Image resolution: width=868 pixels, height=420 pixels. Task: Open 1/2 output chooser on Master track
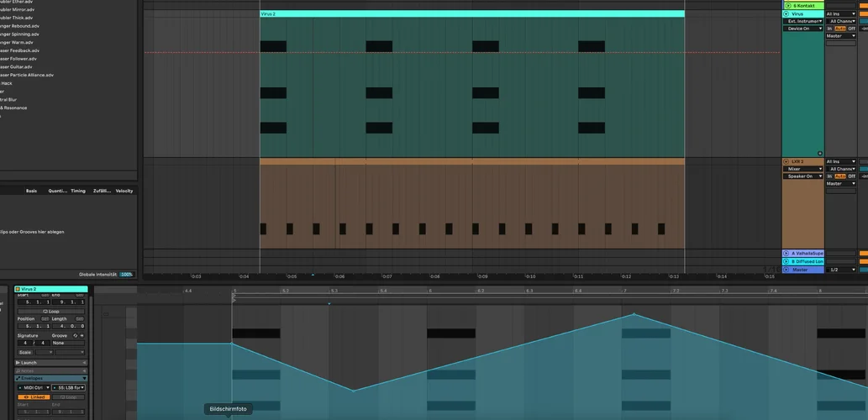coord(841,270)
